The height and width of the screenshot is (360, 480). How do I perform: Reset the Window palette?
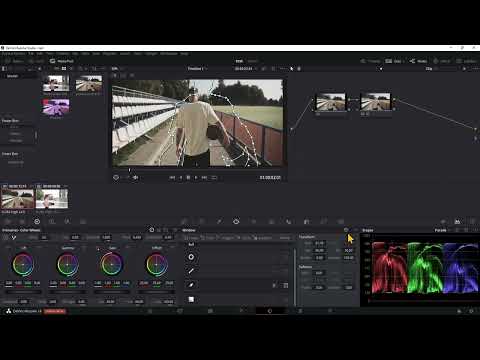(346, 230)
